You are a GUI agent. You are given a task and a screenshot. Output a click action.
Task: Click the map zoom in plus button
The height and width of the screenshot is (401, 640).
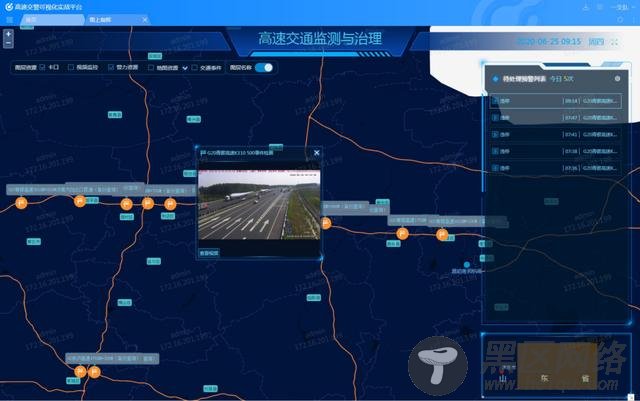9,34
